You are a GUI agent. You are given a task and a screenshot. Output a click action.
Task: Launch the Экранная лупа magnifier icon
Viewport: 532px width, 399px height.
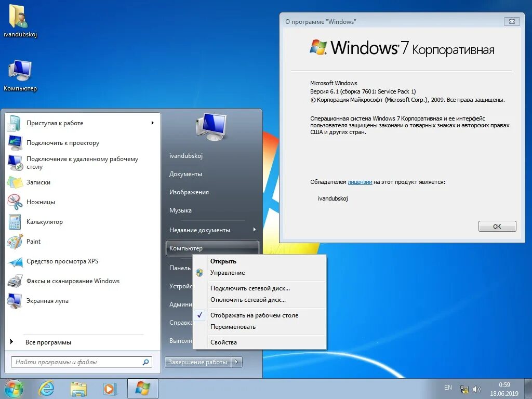(x=15, y=301)
